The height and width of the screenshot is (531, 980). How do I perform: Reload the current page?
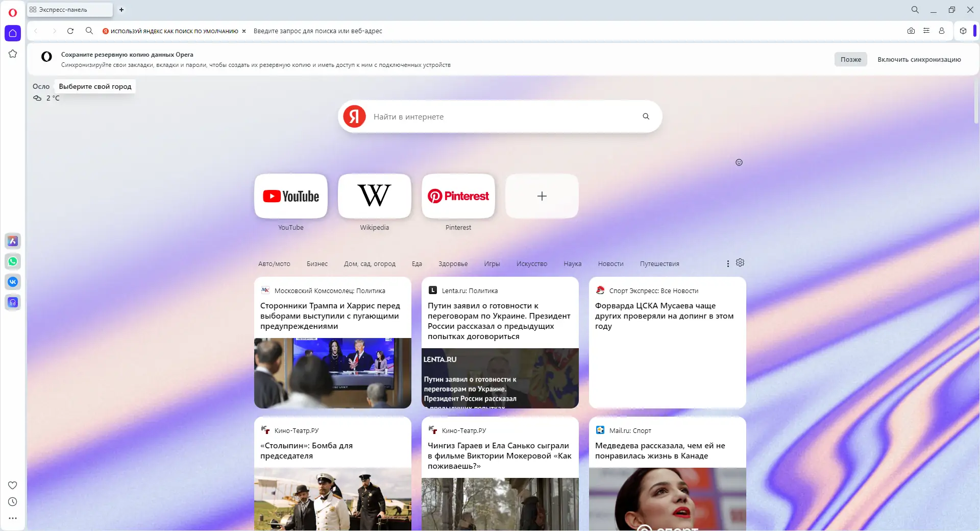coord(70,31)
